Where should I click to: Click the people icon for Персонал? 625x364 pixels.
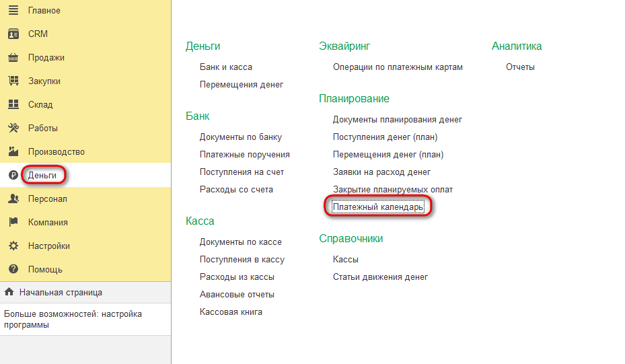[13, 198]
